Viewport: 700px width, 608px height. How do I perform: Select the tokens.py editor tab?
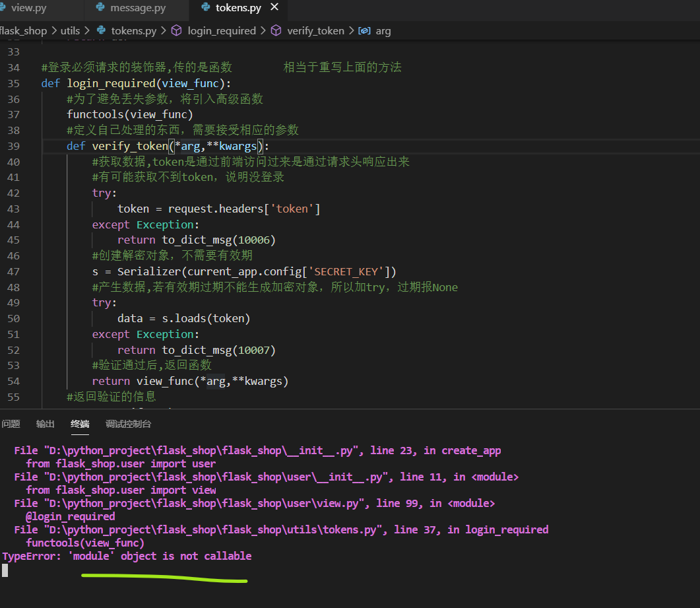point(238,8)
